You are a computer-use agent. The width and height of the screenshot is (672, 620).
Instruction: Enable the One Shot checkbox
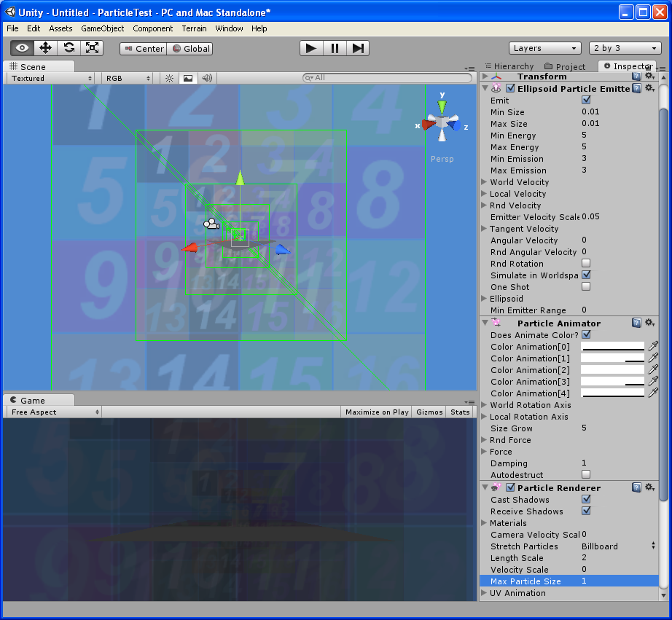click(586, 287)
